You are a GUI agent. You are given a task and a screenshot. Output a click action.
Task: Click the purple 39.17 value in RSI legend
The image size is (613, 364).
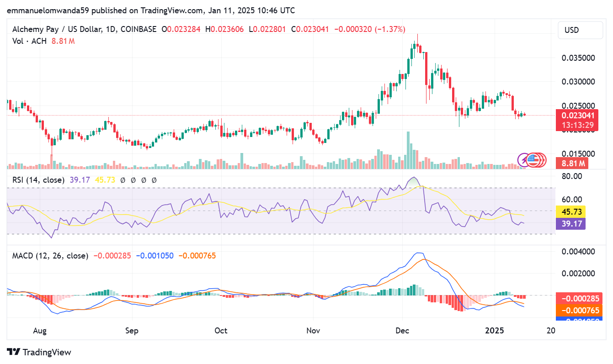point(80,180)
